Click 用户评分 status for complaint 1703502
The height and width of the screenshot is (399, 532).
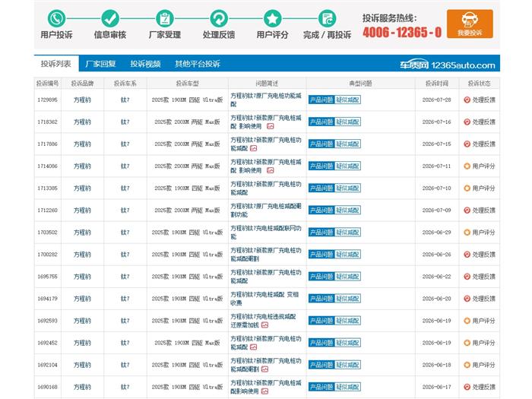pyautogui.click(x=480, y=233)
